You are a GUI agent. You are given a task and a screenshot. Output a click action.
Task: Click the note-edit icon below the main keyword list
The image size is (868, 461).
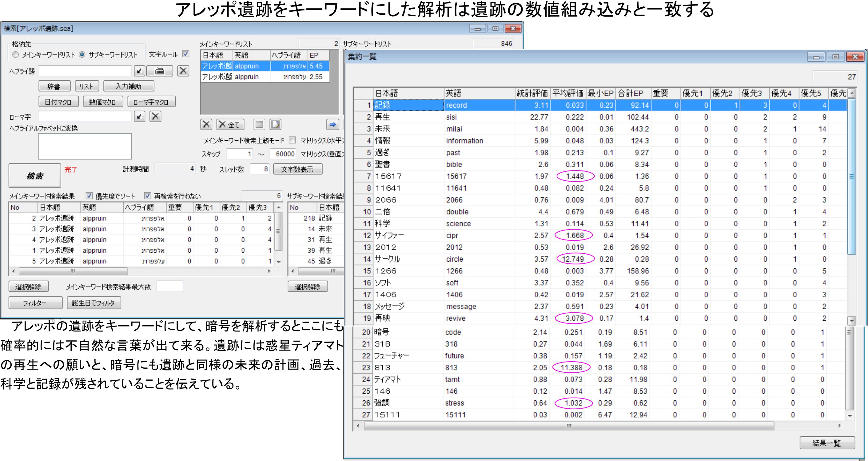point(275,124)
